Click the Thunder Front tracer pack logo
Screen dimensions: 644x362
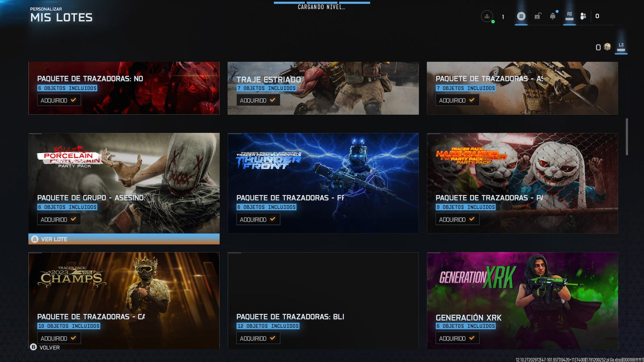coord(268,160)
